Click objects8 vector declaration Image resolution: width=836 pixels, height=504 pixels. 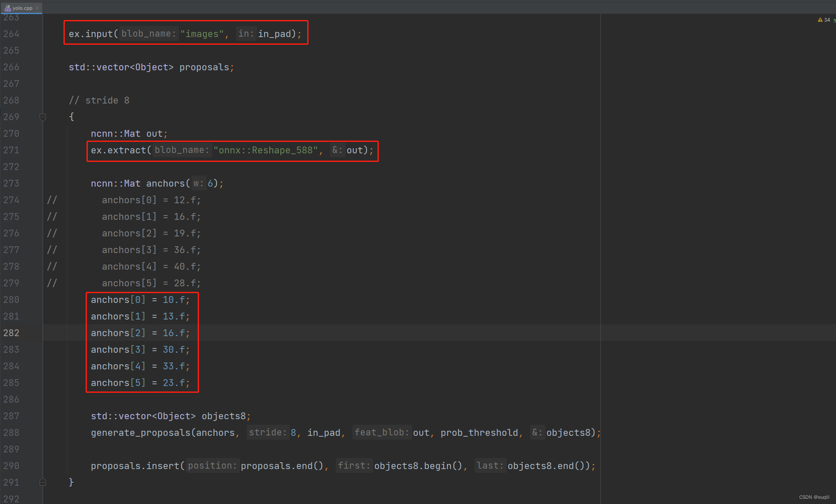pos(170,416)
